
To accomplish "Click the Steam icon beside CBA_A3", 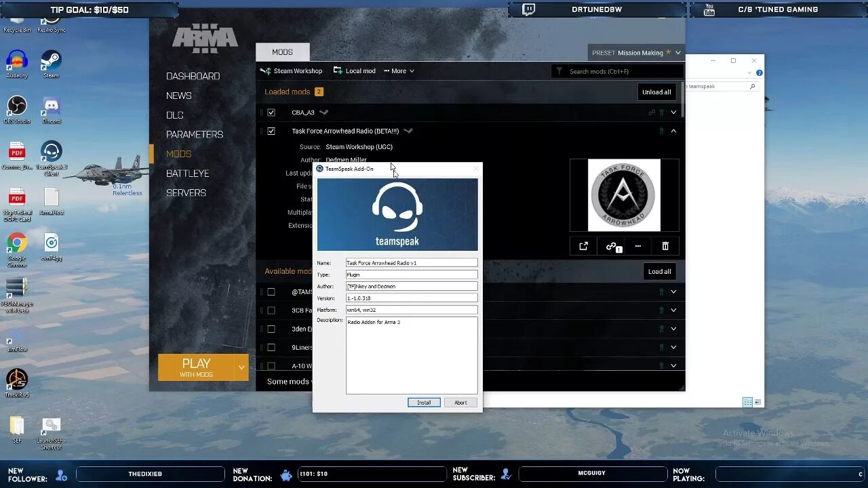I will click(324, 113).
